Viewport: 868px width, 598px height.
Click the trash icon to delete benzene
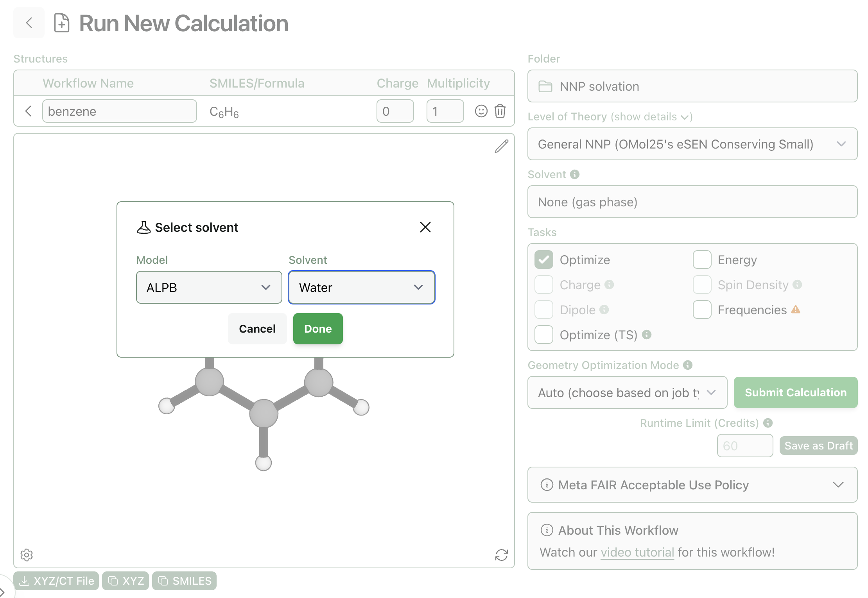(500, 111)
